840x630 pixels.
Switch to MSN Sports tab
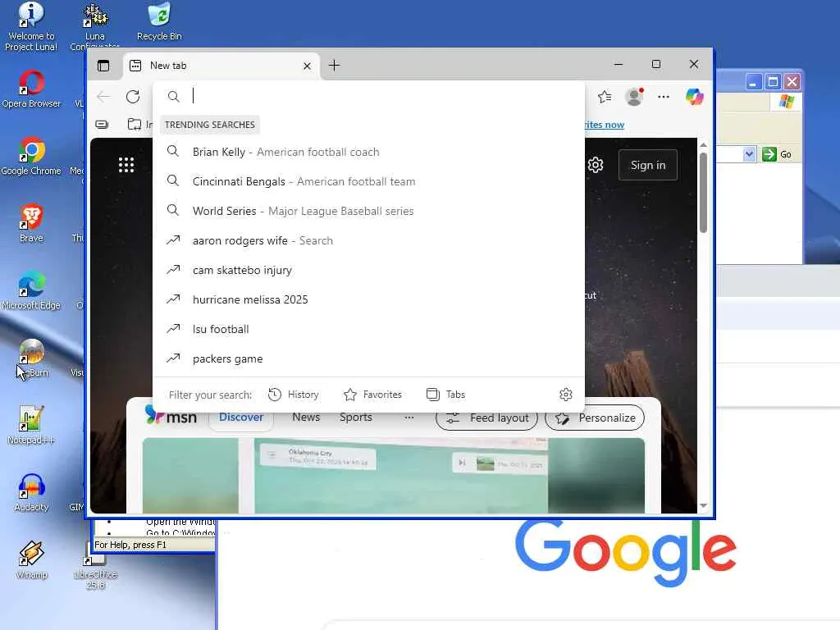[356, 418]
